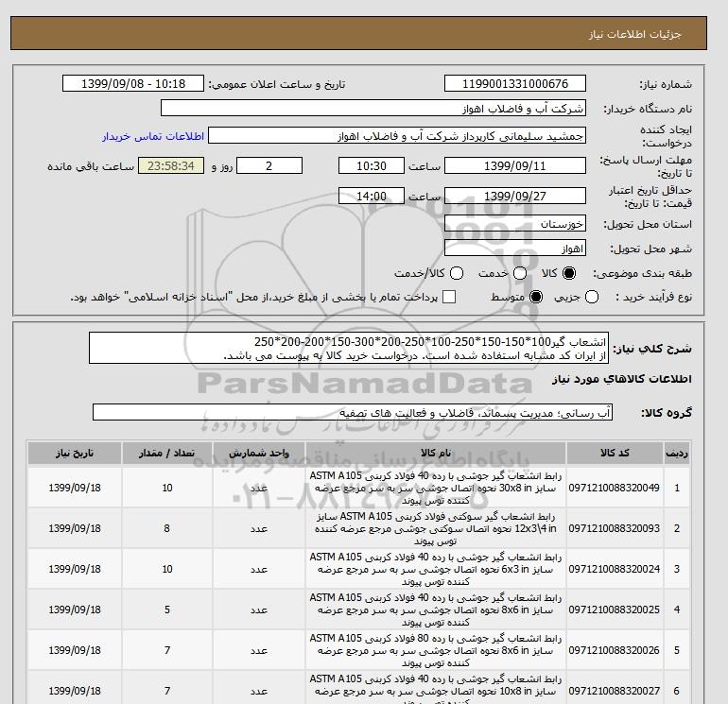Click the response deadline date 1399/09/11
Screen dimensions: 728x704
(x=515, y=165)
